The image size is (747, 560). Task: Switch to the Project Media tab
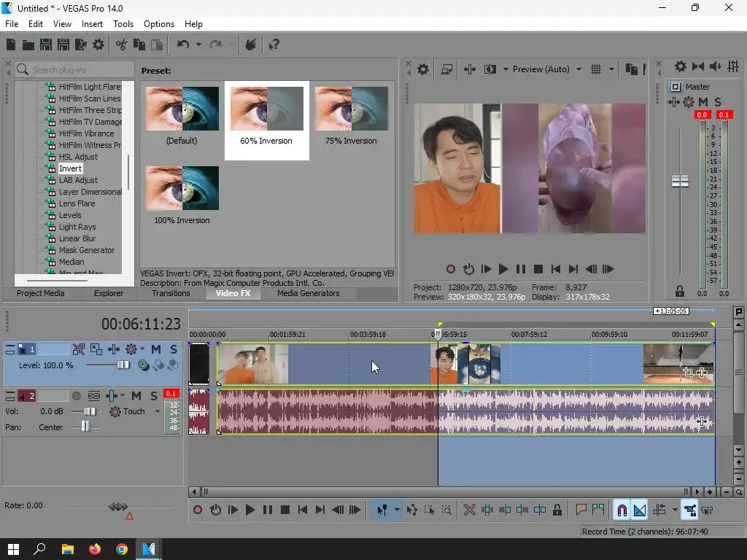point(41,293)
